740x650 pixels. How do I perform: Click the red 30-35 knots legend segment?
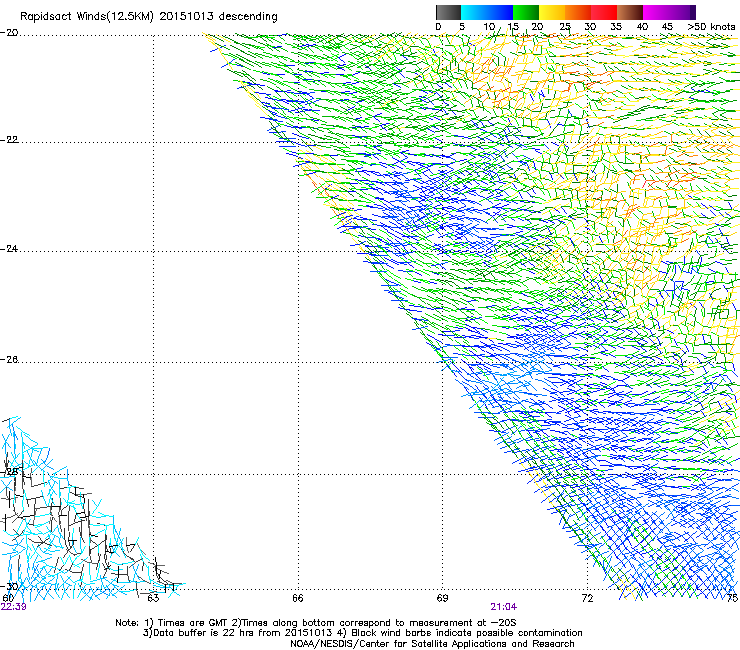pos(604,12)
